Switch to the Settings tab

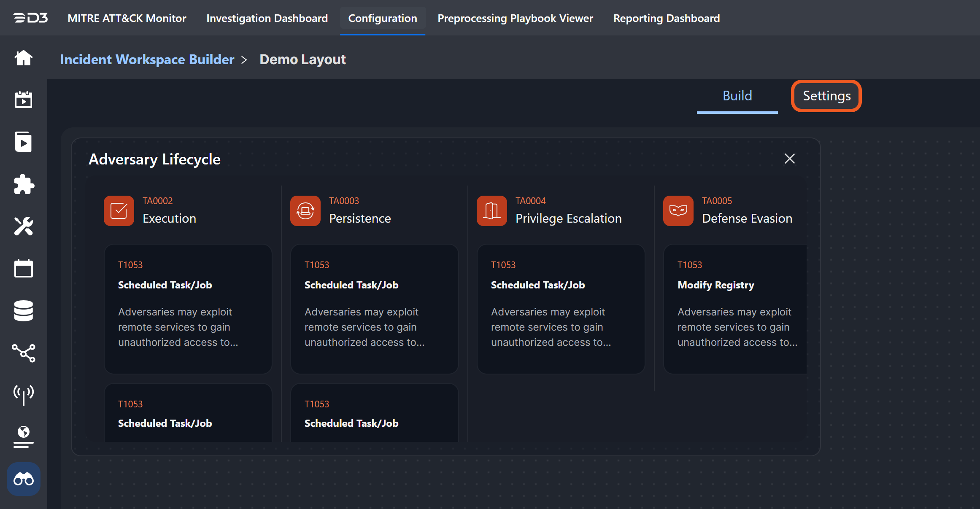[826, 96]
